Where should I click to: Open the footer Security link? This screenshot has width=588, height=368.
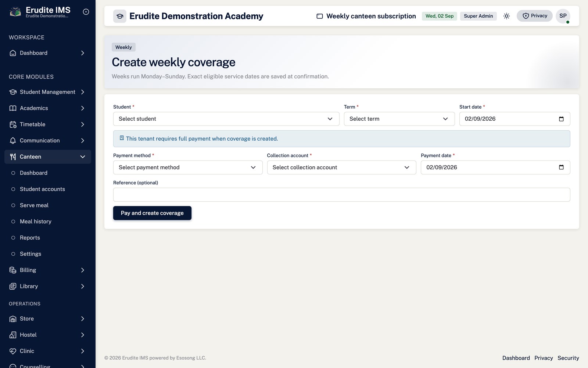pyautogui.click(x=568, y=358)
